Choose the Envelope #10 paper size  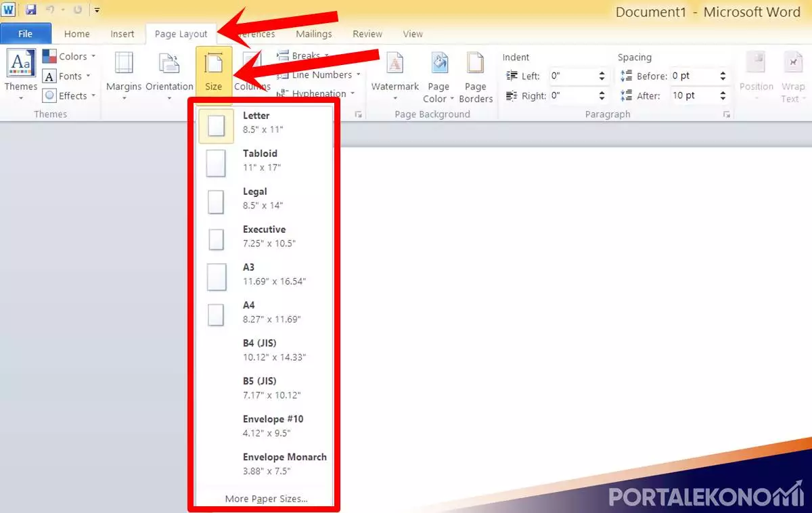pos(265,428)
